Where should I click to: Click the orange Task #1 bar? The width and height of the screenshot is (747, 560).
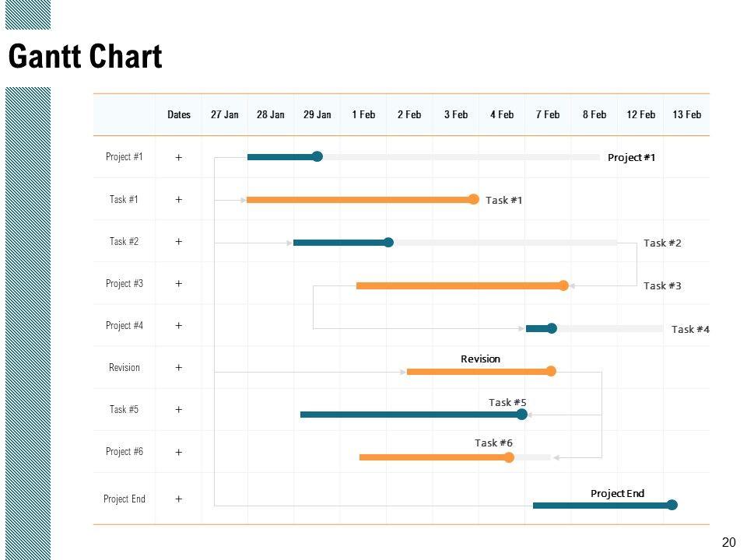(x=358, y=200)
